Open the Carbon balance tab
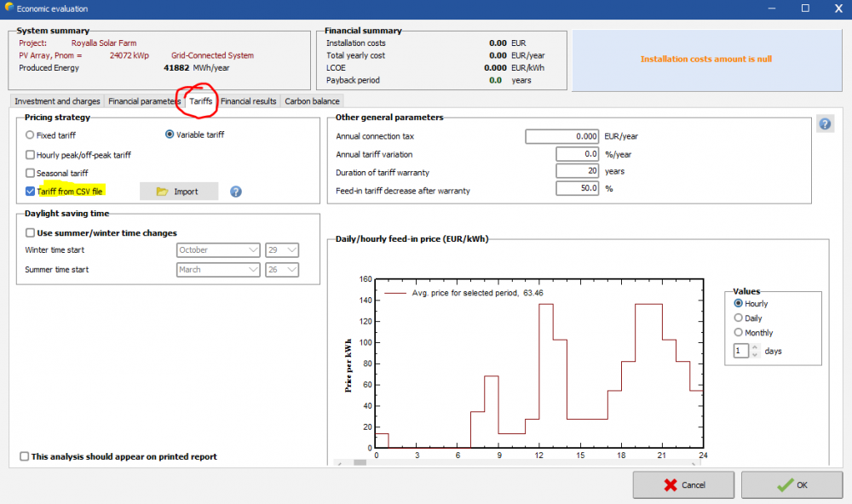 312,101
